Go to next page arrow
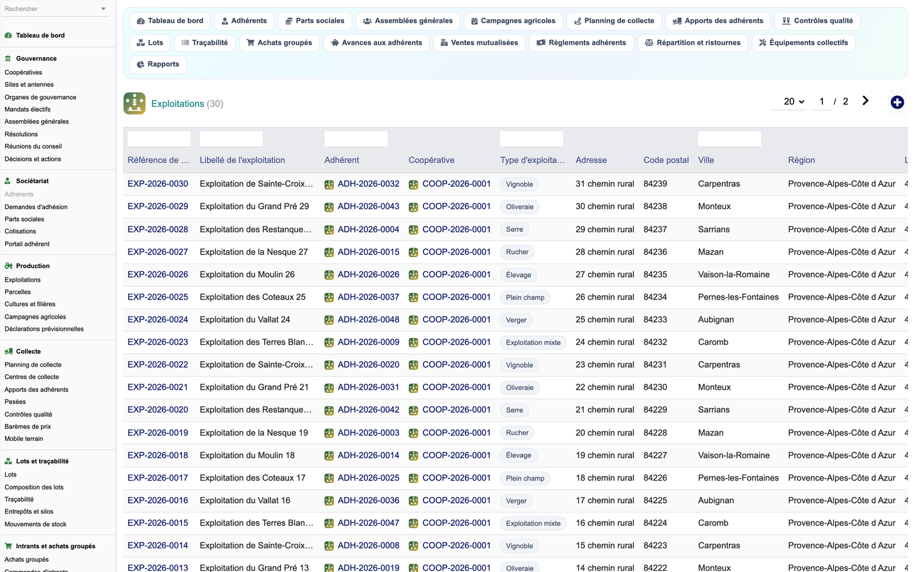 coord(865,101)
